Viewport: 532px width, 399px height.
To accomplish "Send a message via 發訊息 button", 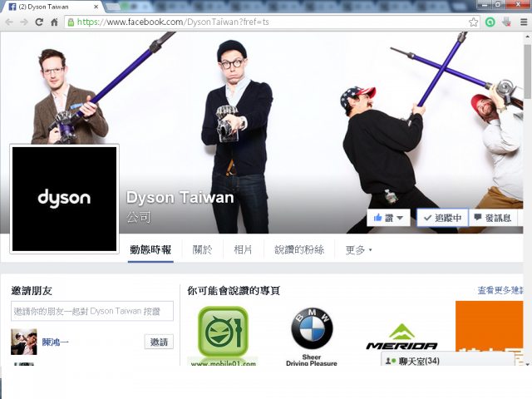I will pyautogui.click(x=493, y=218).
